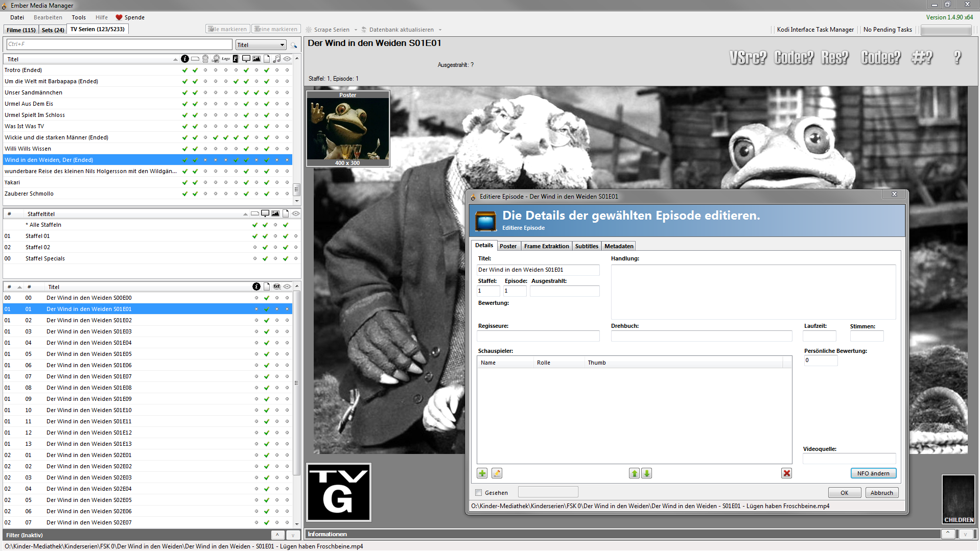Move actor down with green arrow
Image resolution: width=980 pixels, height=551 pixels.
[x=646, y=473]
